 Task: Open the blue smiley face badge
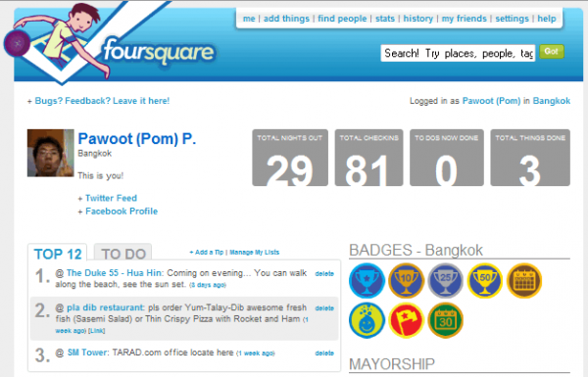click(x=367, y=320)
